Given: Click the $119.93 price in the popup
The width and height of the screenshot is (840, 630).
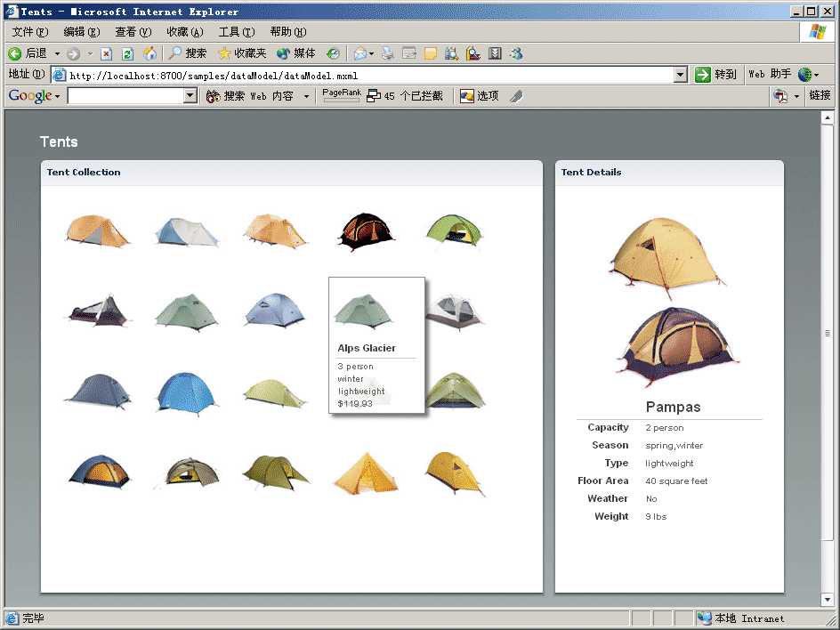Looking at the screenshot, I should (355, 403).
